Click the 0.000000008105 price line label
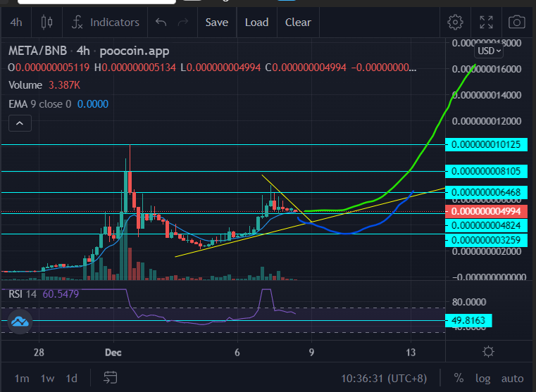This screenshot has width=536, height=392. pos(486,171)
